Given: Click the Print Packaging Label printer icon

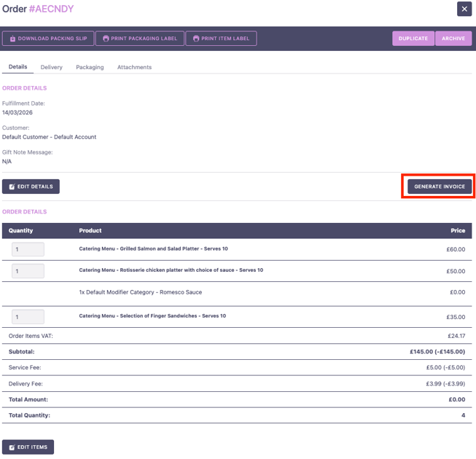Looking at the screenshot, I should click(106, 39).
